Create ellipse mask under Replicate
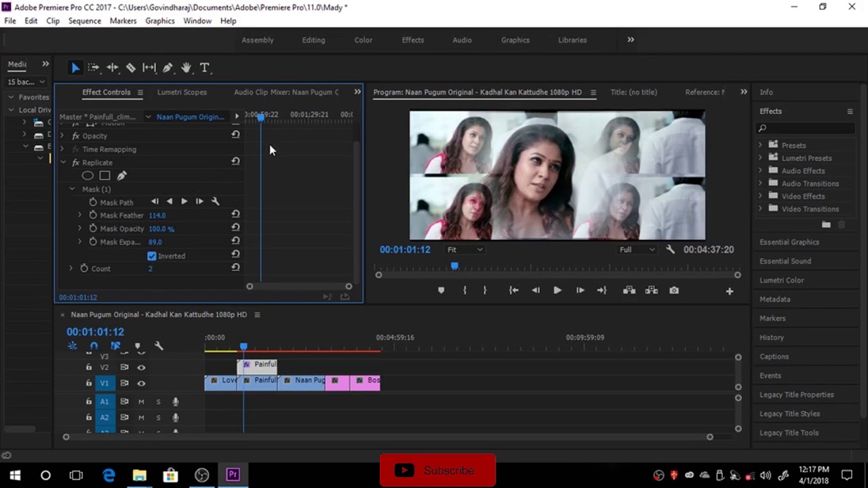Image resolution: width=868 pixels, height=488 pixels. 87,176
